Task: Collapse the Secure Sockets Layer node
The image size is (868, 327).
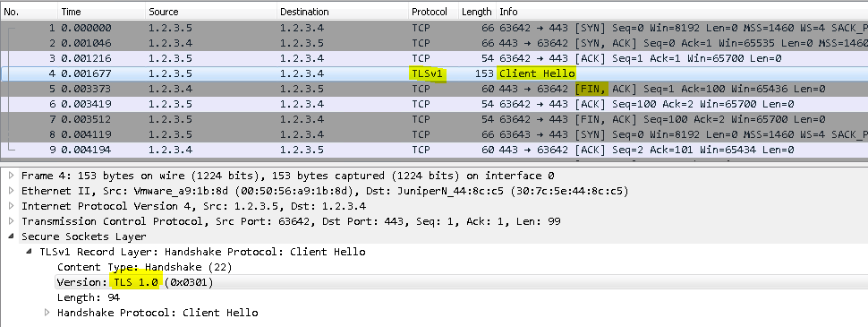Action: point(12,237)
